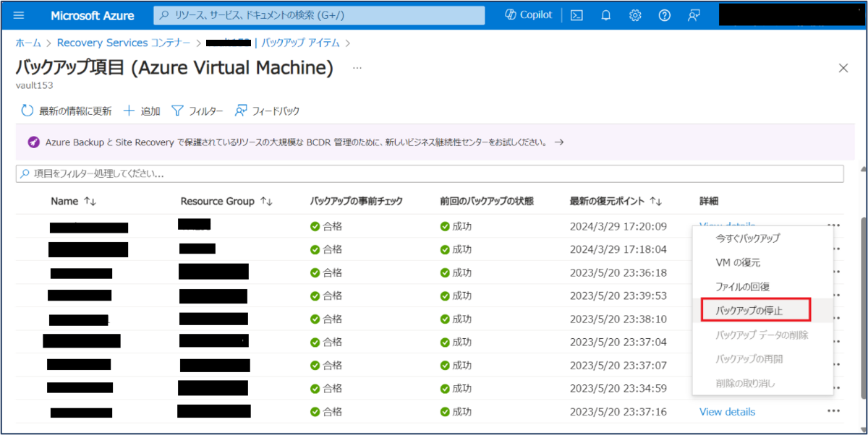Sort by 最新の復元ポイント column

(616, 202)
